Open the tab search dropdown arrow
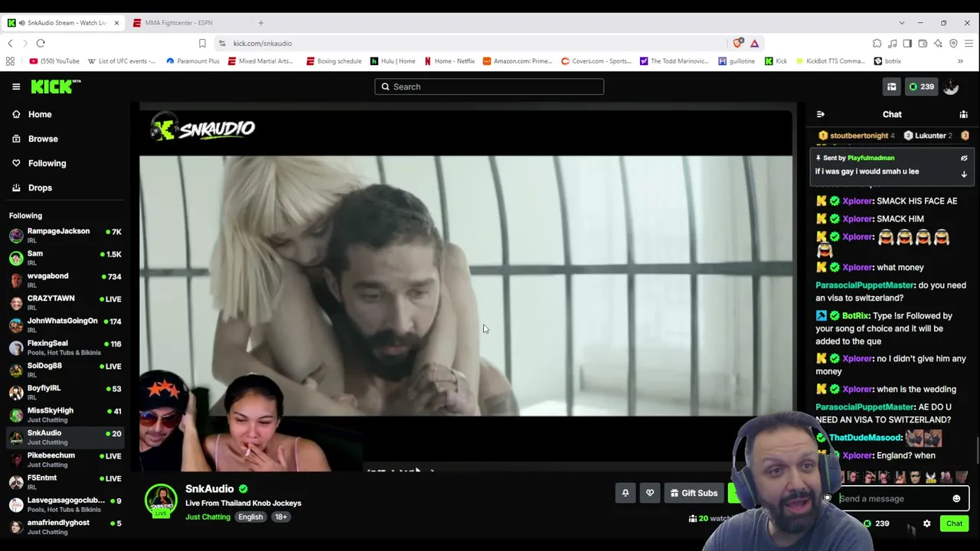Image resolution: width=980 pixels, height=551 pixels. click(x=902, y=23)
